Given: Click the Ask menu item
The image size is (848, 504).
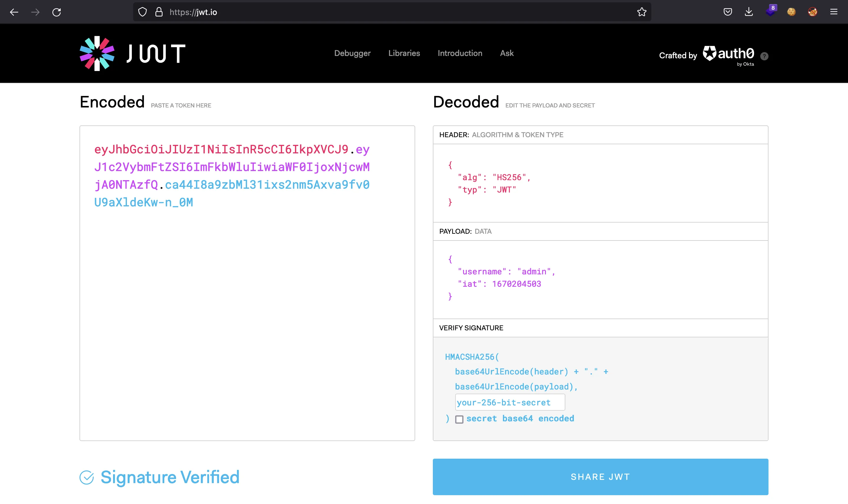Looking at the screenshot, I should [x=507, y=53].
